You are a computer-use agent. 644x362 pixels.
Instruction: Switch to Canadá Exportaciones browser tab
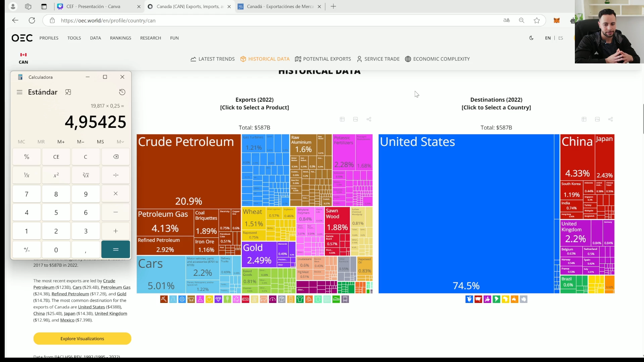280,6
